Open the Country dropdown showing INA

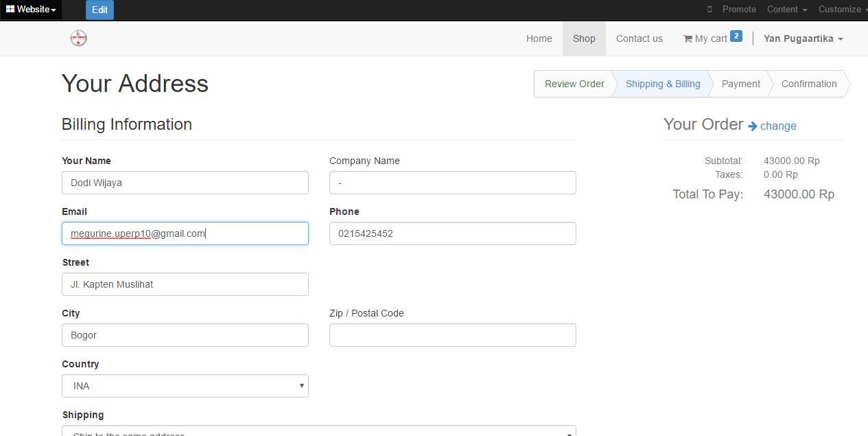pyautogui.click(x=185, y=386)
